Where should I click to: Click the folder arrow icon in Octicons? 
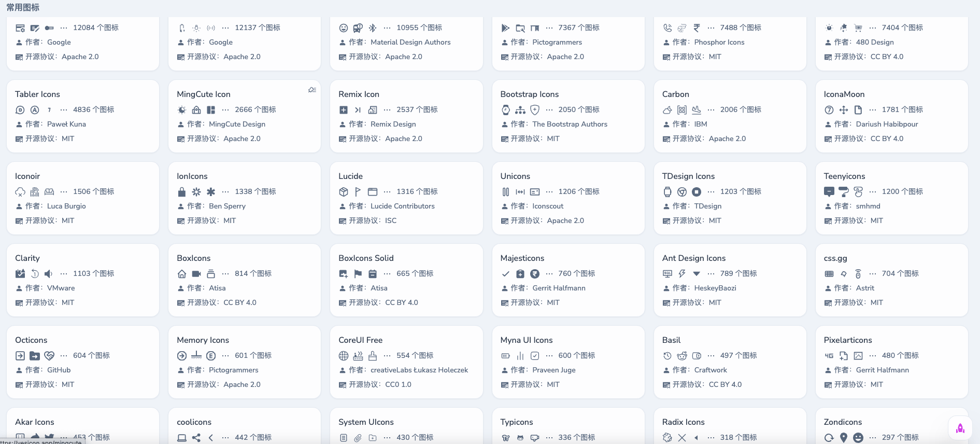[35, 356]
